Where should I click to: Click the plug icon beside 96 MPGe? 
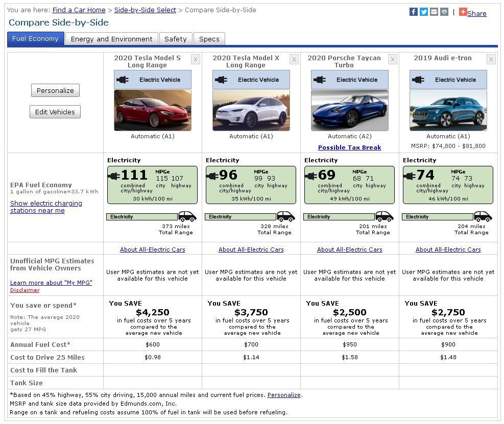pos(212,176)
